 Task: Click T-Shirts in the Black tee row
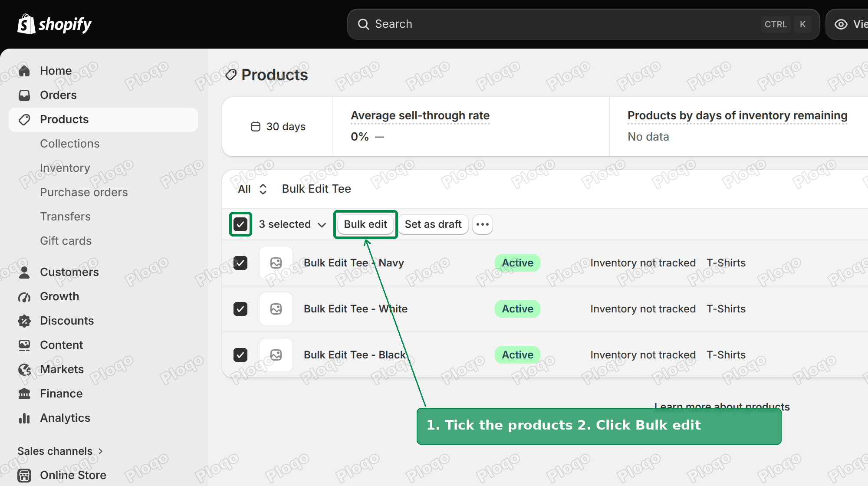726,355
